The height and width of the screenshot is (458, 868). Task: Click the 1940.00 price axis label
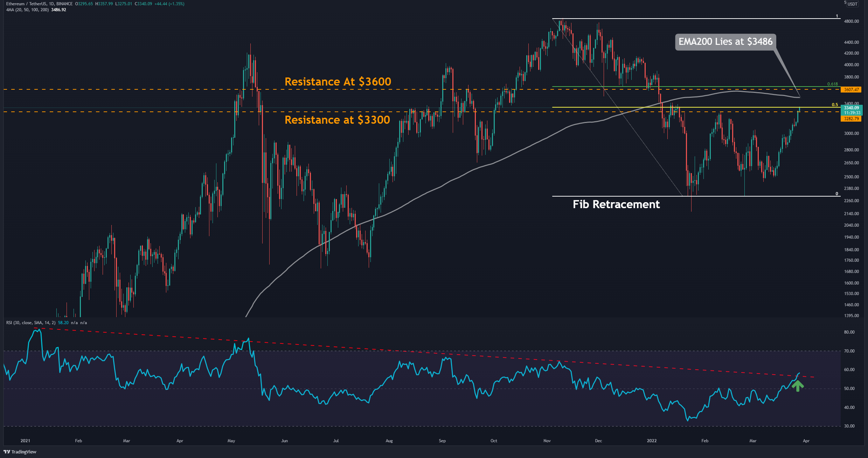[x=851, y=237]
